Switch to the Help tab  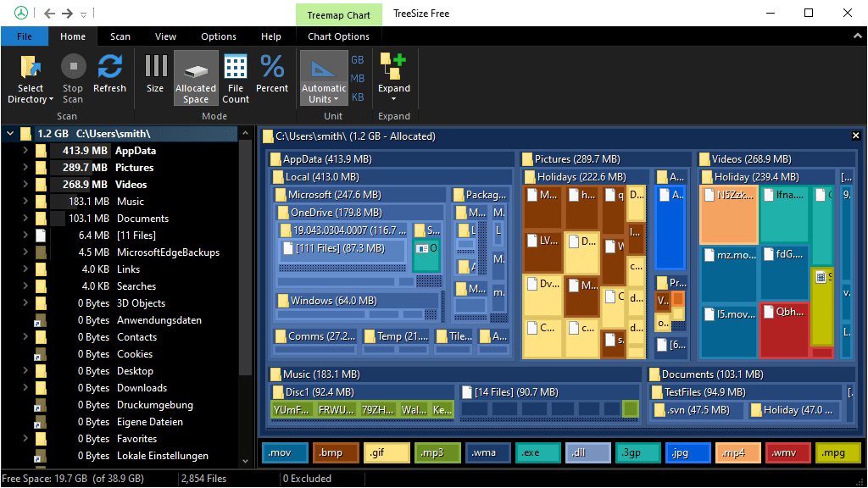click(271, 36)
